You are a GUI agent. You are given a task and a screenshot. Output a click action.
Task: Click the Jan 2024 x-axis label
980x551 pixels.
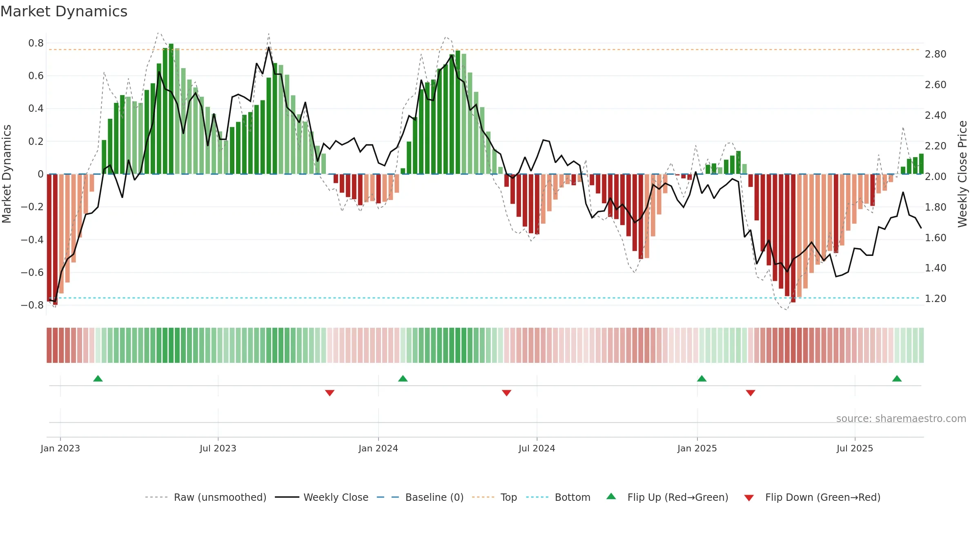click(379, 448)
